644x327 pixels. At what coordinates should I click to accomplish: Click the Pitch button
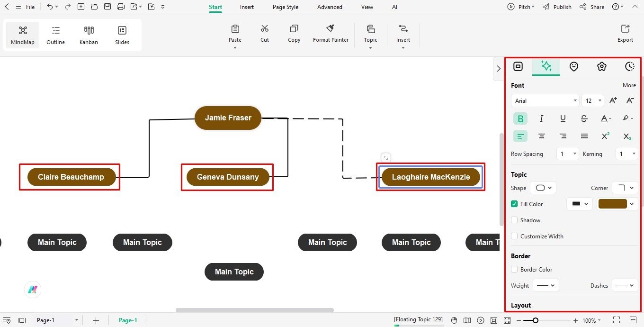click(520, 7)
